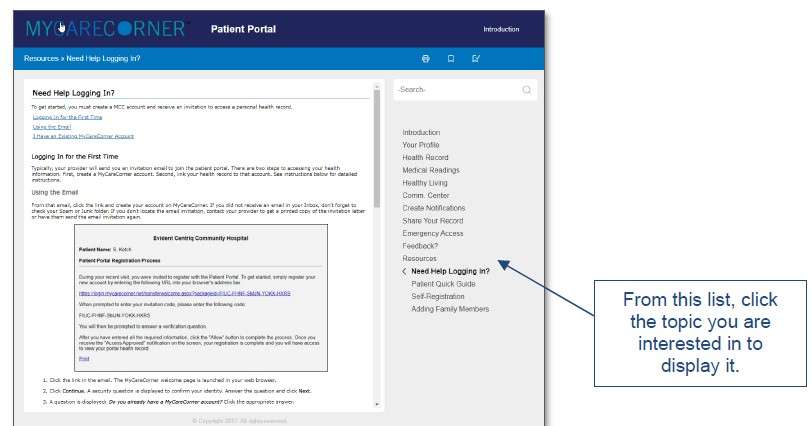Screen dimensions: 812x426
Task: Click the MyCareCorner logo
Action: pyautogui.click(x=106, y=28)
